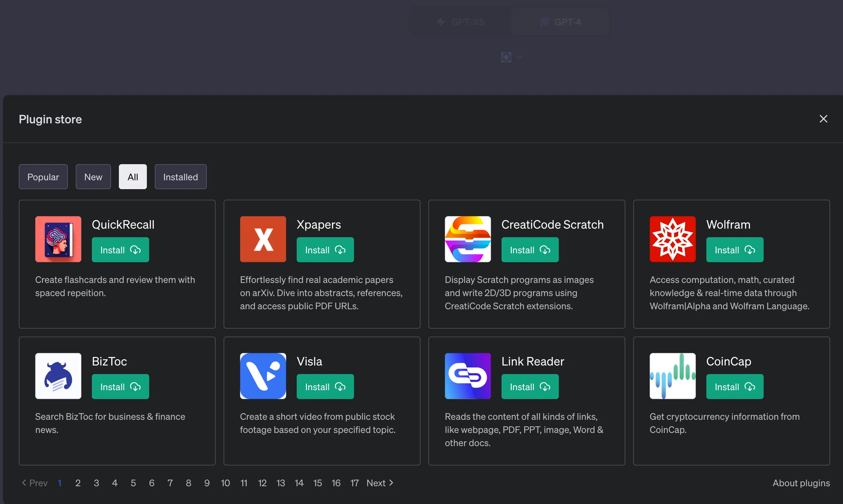Install the Xpapers plugin
Image resolution: width=843 pixels, height=504 pixels.
pyautogui.click(x=325, y=250)
